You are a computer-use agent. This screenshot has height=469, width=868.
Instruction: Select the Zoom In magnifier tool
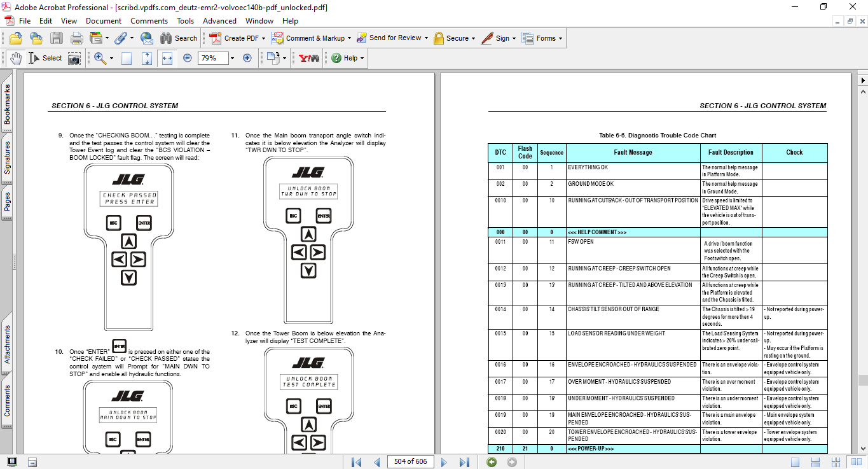click(x=100, y=58)
